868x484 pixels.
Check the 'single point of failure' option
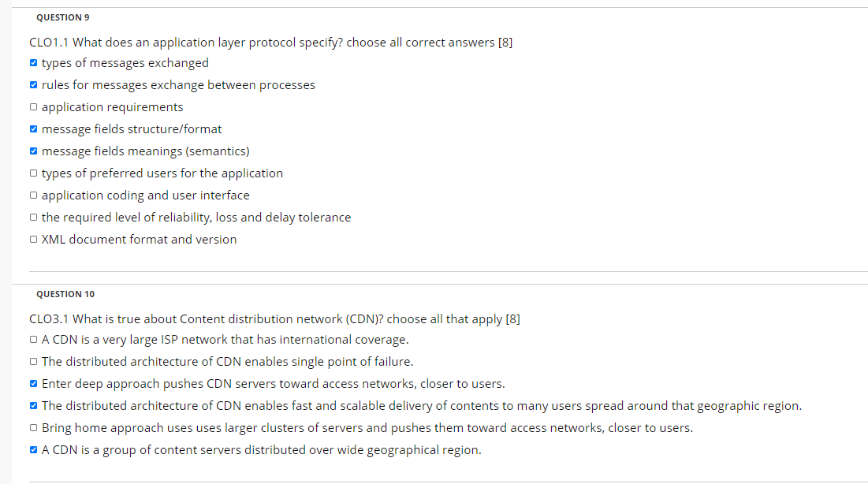(x=33, y=361)
